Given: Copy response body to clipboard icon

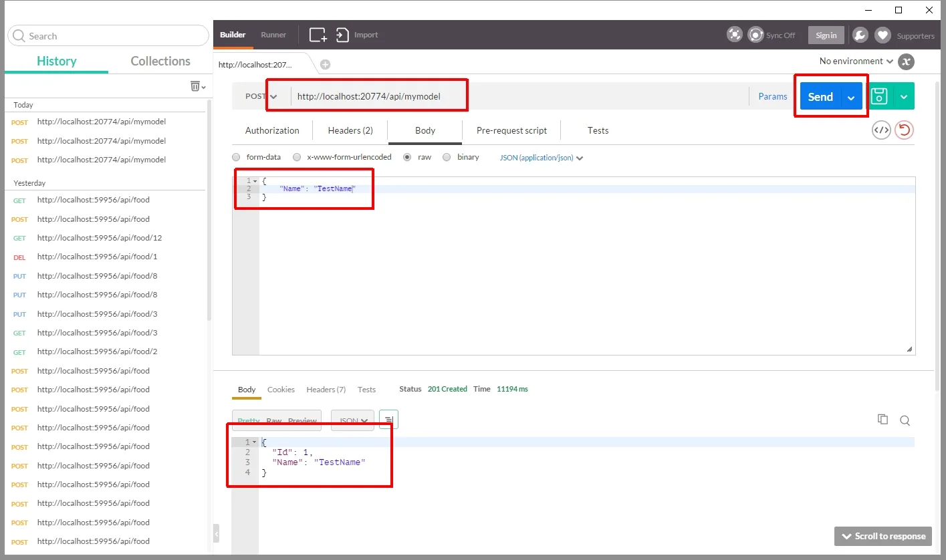Looking at the screenshot, I should [x=882, y=419].
